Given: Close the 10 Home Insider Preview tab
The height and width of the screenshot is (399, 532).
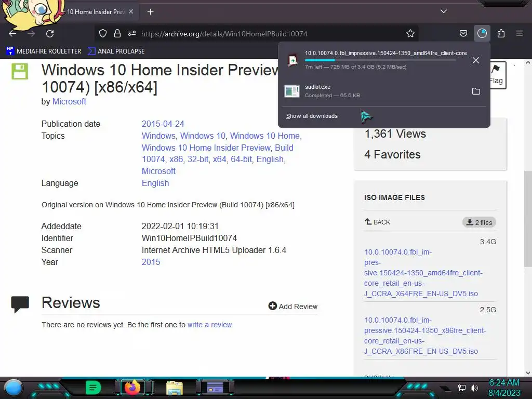Looking at the screenshot, I should (x=131, y=11).
